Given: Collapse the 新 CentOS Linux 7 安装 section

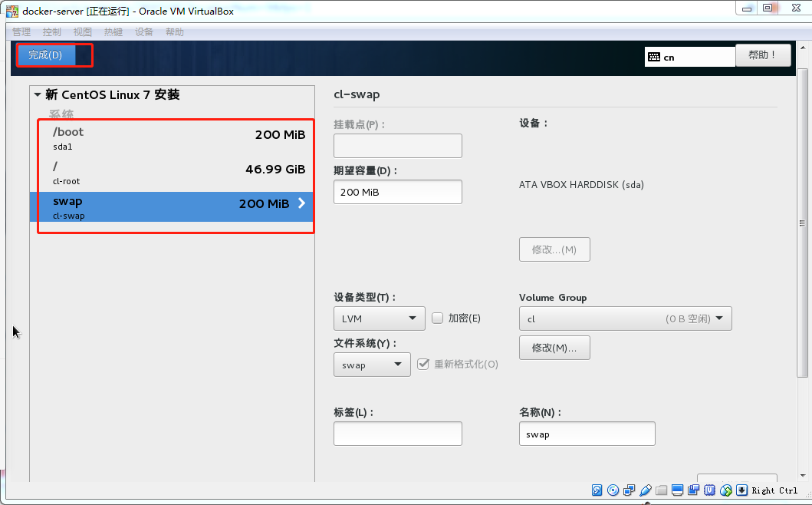Looking at the screenshot, I should click(38, 95).
